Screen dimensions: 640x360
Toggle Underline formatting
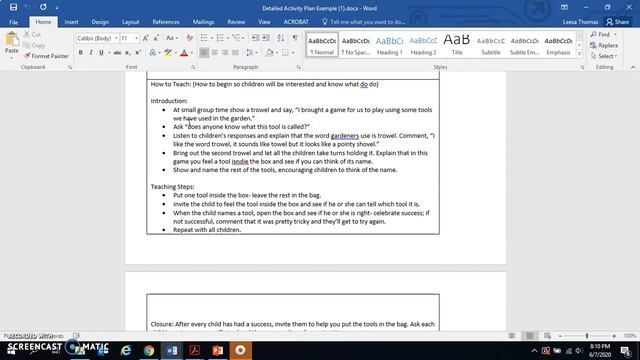101,53
